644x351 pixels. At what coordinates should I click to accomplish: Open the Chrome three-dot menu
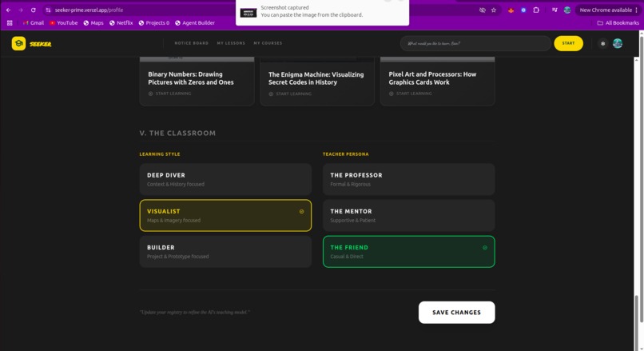[x=636, y=10]
